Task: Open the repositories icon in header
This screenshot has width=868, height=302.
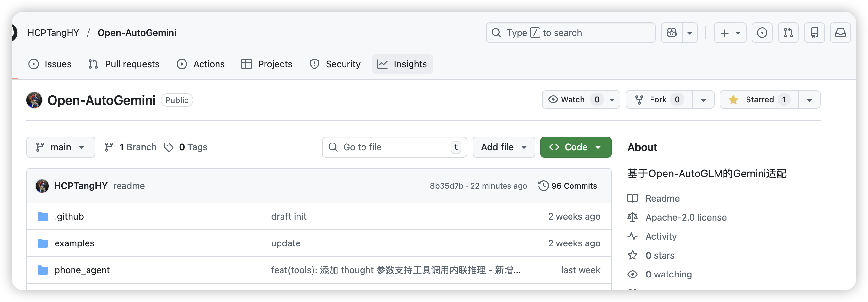Action: pos(814,33)
